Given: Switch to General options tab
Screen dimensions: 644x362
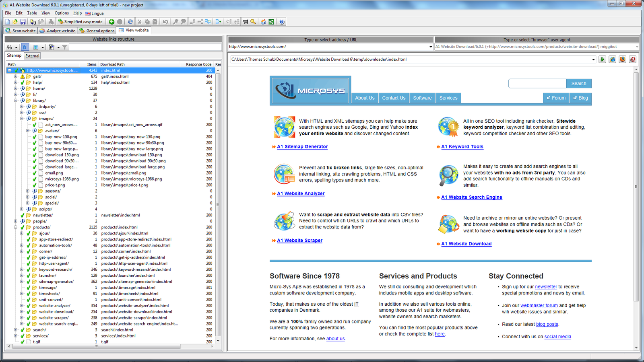Looking at the screenshot, I should click(97, 31).
